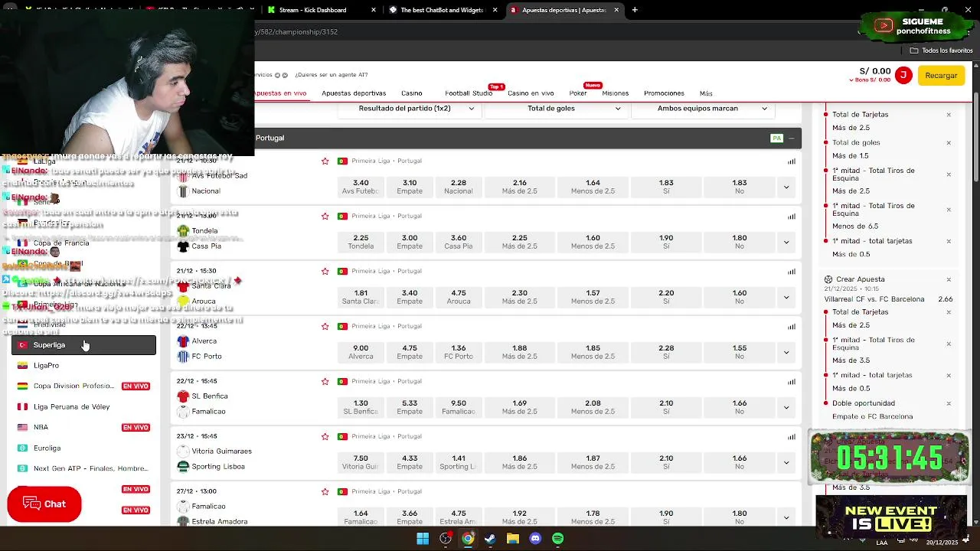Viewport: 980px width, 551px height.
Task: Bet on FC Porto at 1.36
Action: (x=458, y=352)
